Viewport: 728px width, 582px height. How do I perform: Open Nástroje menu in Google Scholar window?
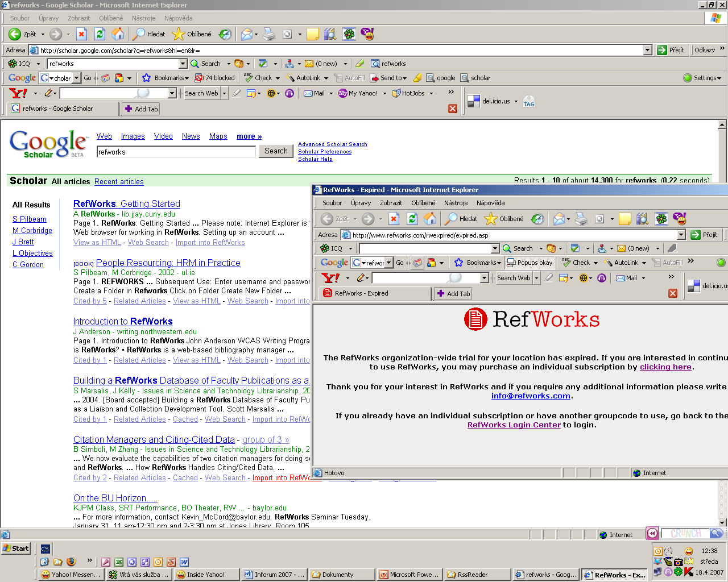(x=144, y=18)
